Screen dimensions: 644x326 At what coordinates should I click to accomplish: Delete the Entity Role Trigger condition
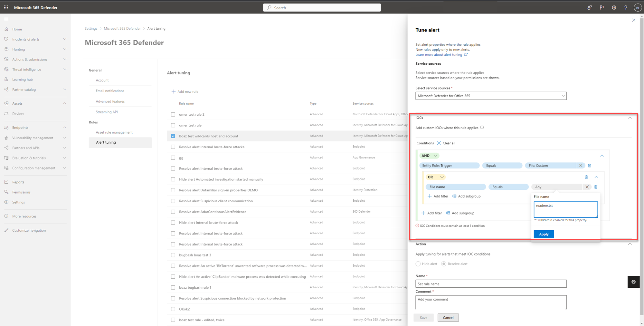pyautogui.click(x=590, y=166)
